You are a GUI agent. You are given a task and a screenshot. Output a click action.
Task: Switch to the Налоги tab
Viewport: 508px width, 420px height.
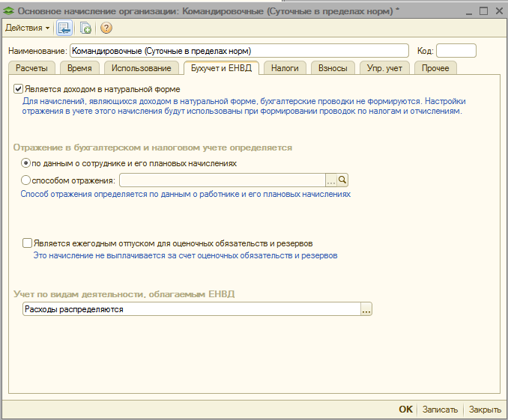[285, 68]
